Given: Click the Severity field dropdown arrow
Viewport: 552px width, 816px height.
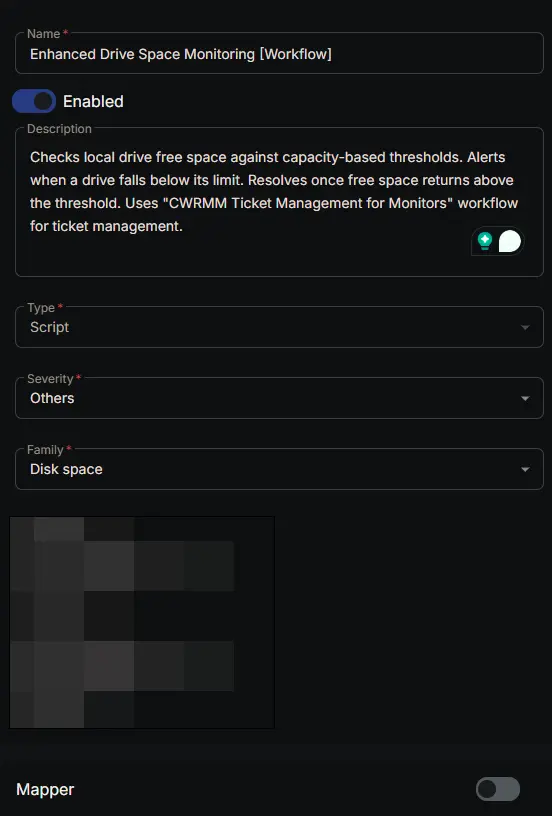Looking at the screenshot, I should [x=525, y=399].
